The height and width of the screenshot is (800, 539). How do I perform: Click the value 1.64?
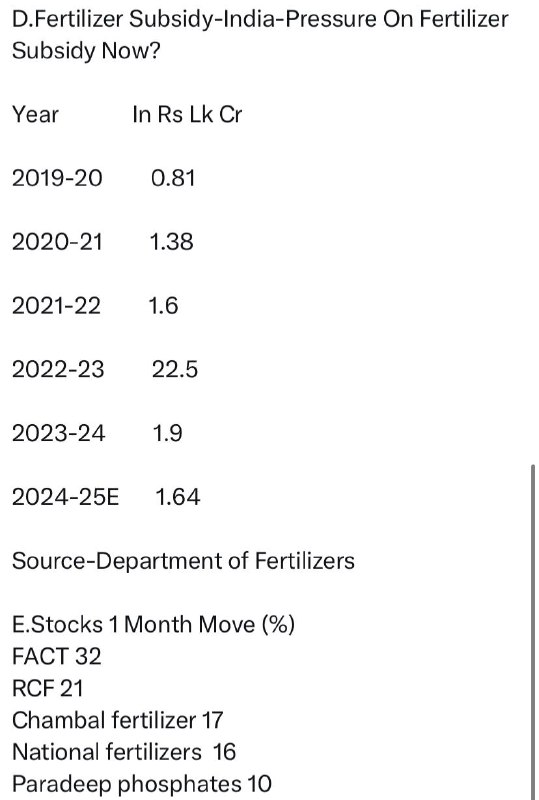(x=178, y=497)
